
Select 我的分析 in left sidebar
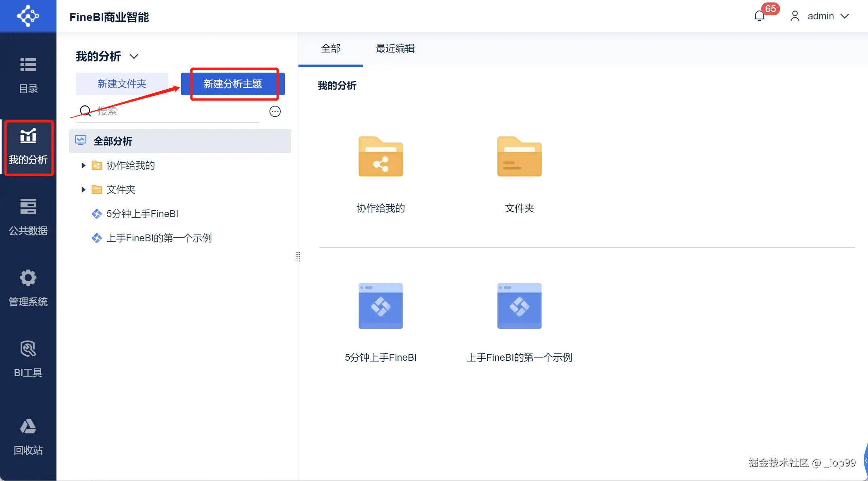coord(28,147)
